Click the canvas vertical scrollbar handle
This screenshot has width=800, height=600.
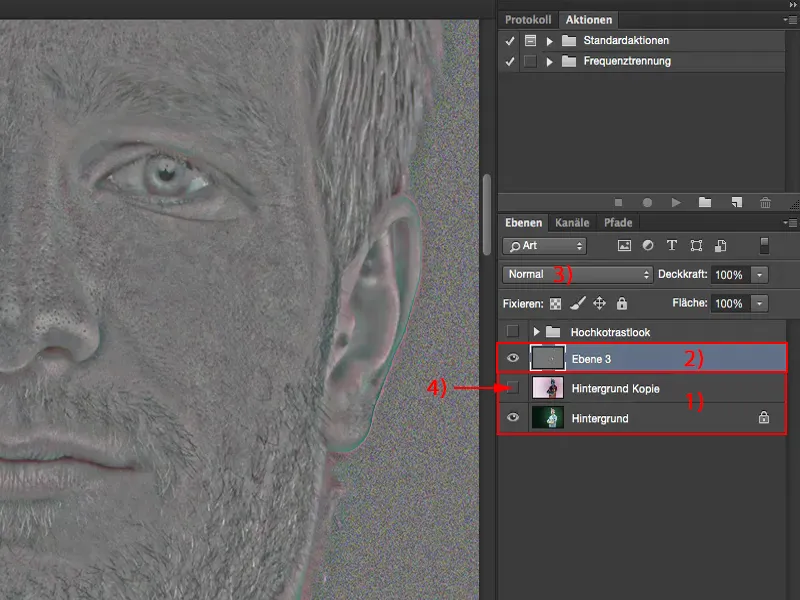point(487,214)
